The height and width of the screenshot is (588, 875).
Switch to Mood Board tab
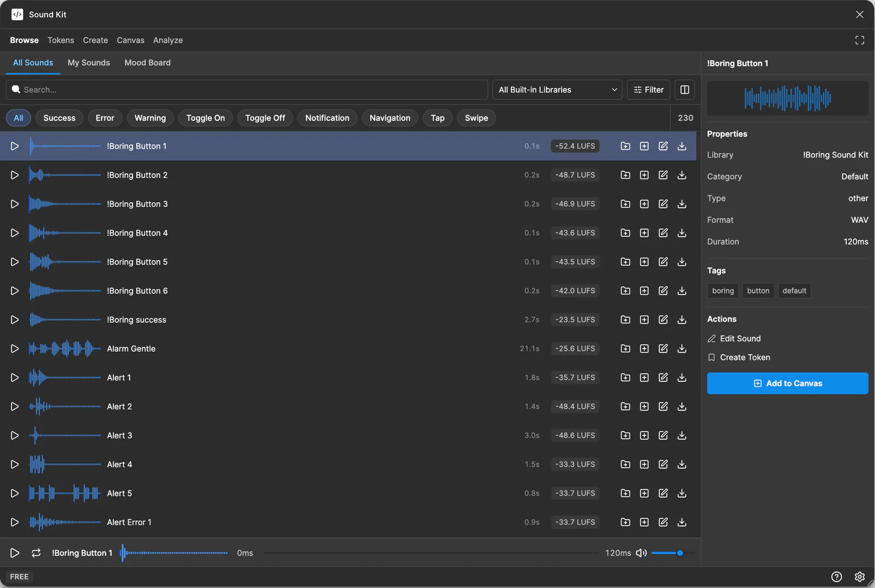point(148,63)
